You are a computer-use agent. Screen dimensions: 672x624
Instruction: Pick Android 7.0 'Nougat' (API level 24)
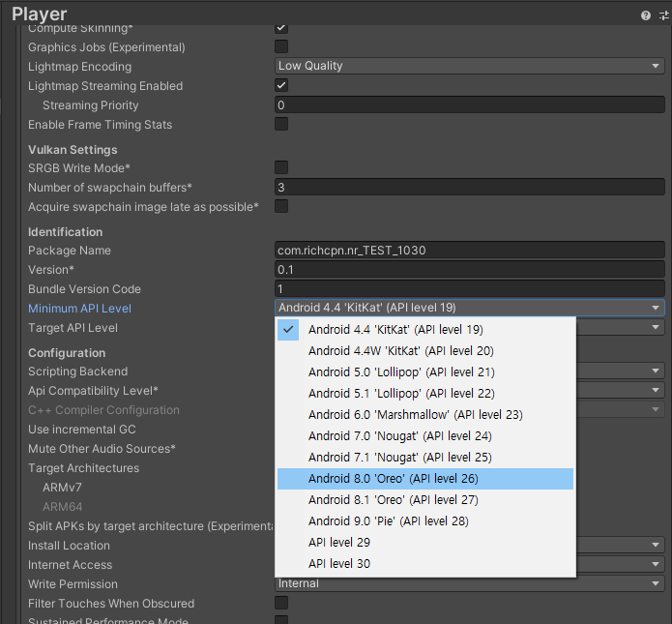click(425, 435)
